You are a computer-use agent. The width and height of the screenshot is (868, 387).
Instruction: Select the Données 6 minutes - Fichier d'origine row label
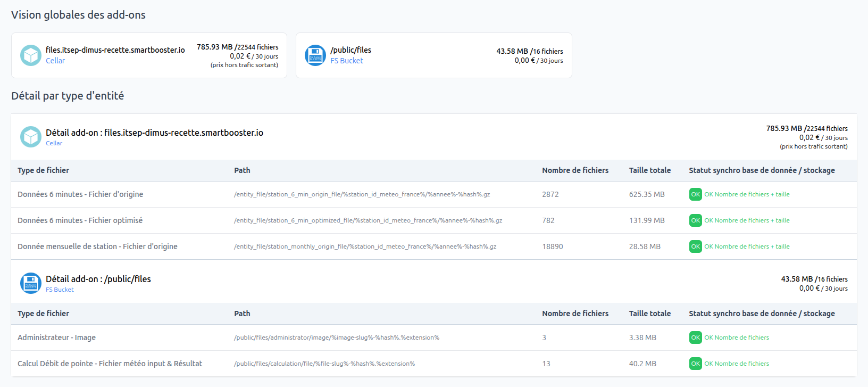pos(80,194)
